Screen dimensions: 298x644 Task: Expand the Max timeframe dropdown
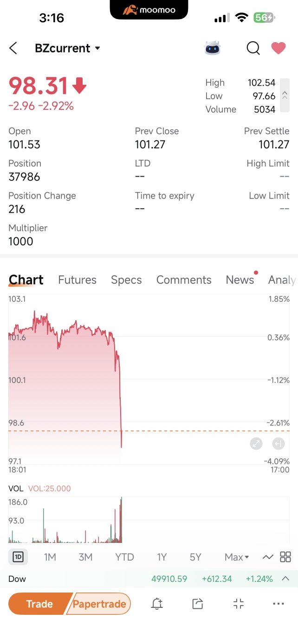click(237, 557)
